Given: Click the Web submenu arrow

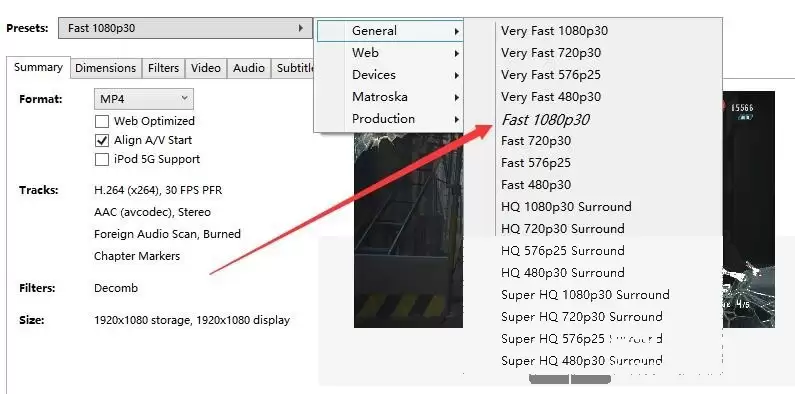Looking at the screenshot, I should tap(456, 53).
